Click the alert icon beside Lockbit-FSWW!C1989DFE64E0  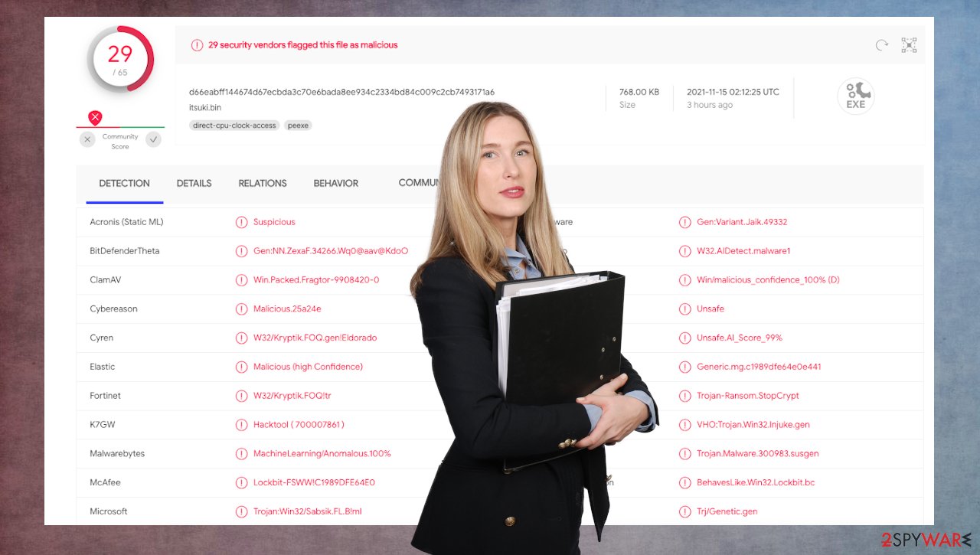pyautogui.click(x=241, y=483)
